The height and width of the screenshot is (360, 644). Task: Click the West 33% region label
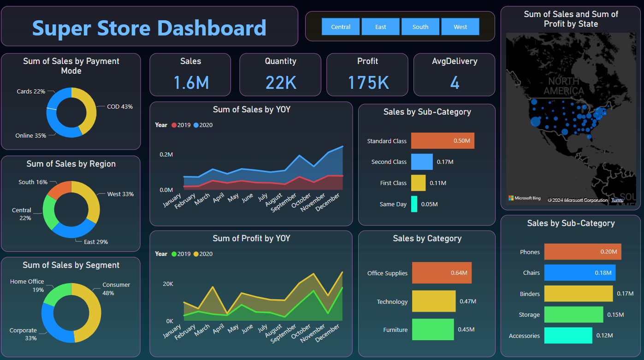coord(120,194)
